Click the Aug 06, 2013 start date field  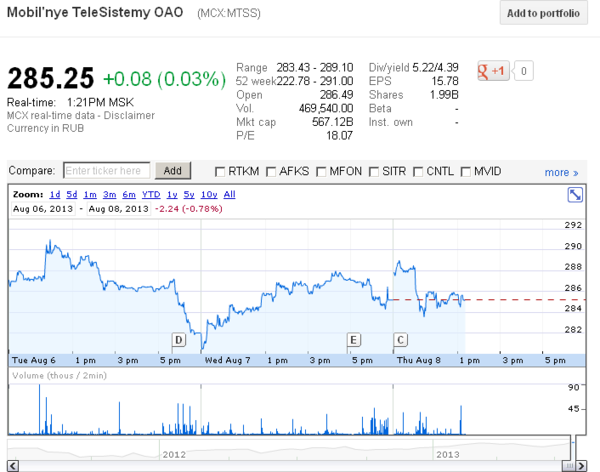[x=42, y=209]
